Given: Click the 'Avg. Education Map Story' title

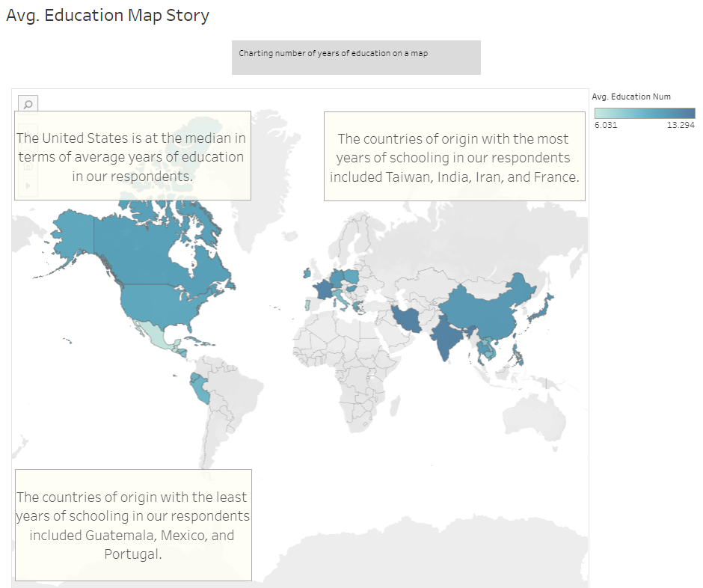Looking at the screenshot, I should (108, 15).
